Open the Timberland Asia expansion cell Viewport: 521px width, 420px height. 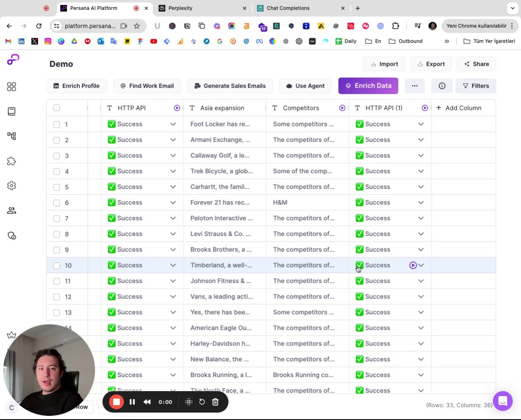point(225,265)
